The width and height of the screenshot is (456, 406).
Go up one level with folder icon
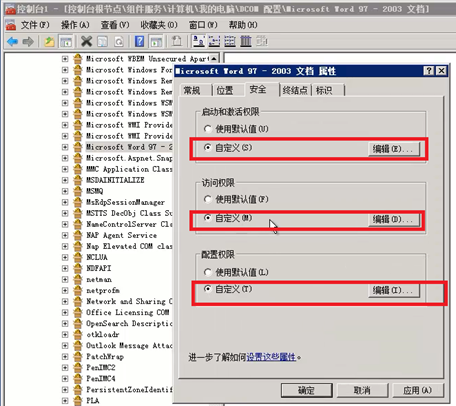tap(49, 42)
